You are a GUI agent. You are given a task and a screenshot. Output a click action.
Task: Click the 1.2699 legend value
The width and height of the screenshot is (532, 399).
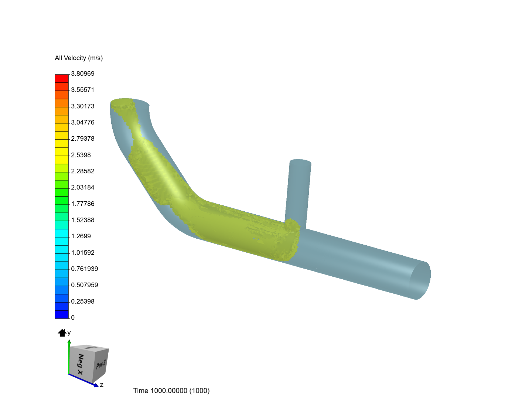pyautogui.click(x=81, y=236)
